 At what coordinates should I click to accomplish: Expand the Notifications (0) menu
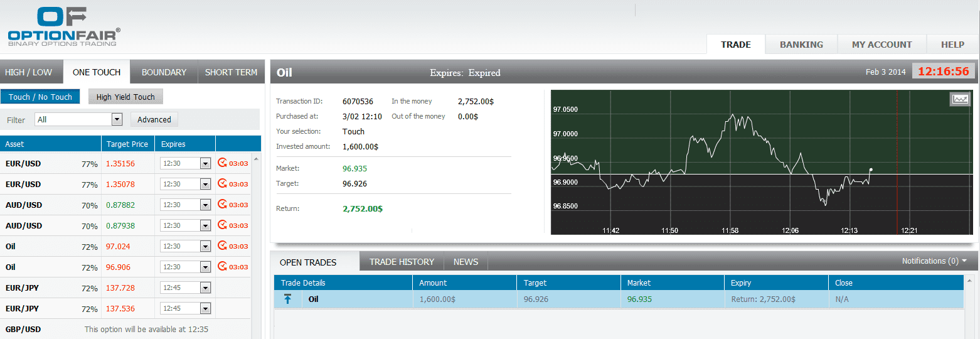point(934,261)
